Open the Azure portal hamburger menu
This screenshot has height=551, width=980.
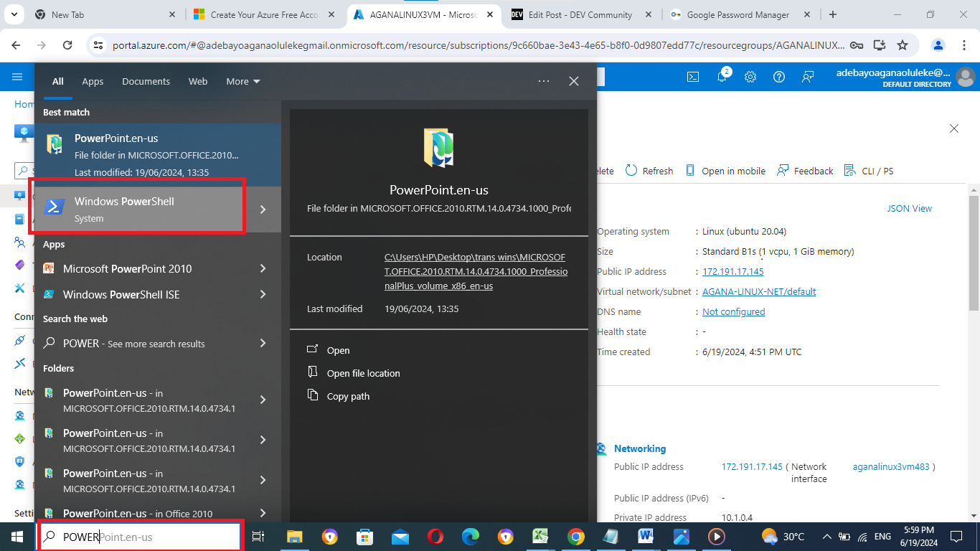coord(17,77)
